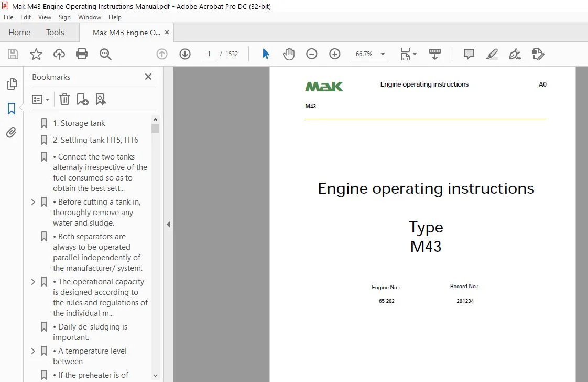The width and height of the screenshot is (588, 382).
Task: Select the Highlight text pen
Action: pos(492,54)
